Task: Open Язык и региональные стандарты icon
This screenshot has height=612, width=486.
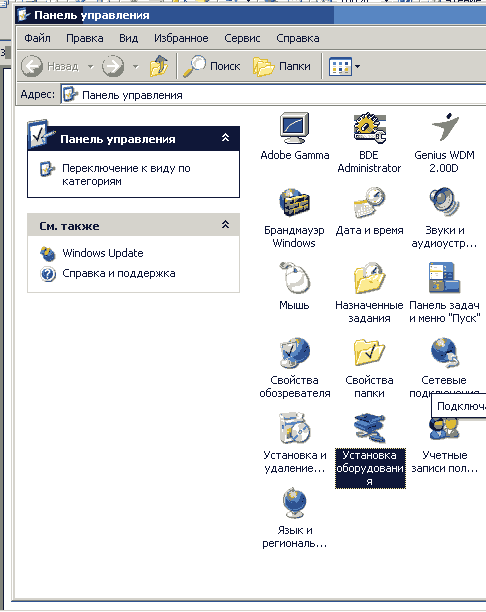Action: 295,518
